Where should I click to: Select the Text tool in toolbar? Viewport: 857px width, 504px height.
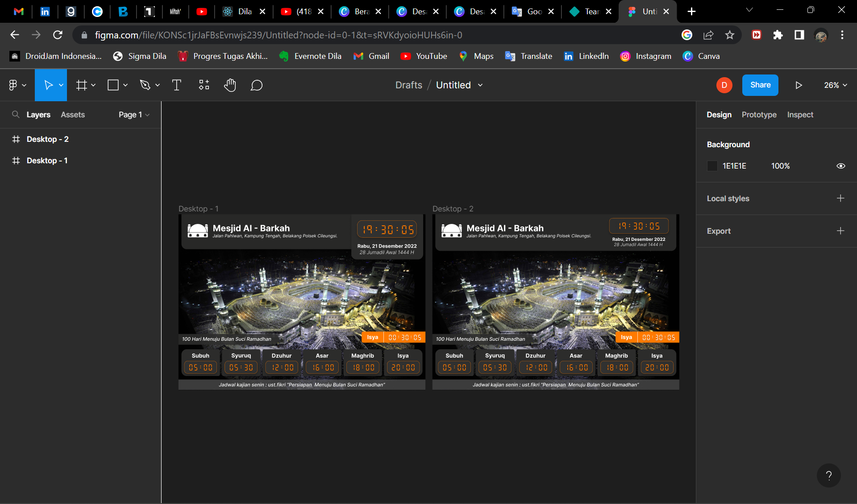tap(177, 85)
